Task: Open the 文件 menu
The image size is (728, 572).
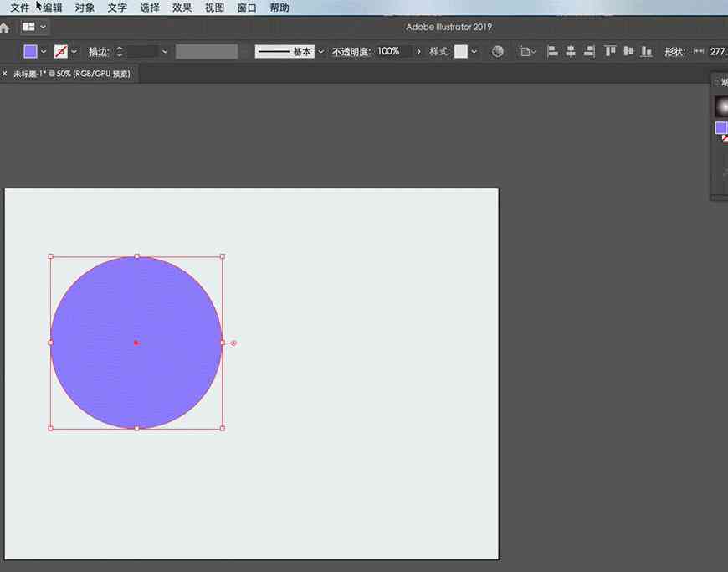Action: tap(20, 8)
